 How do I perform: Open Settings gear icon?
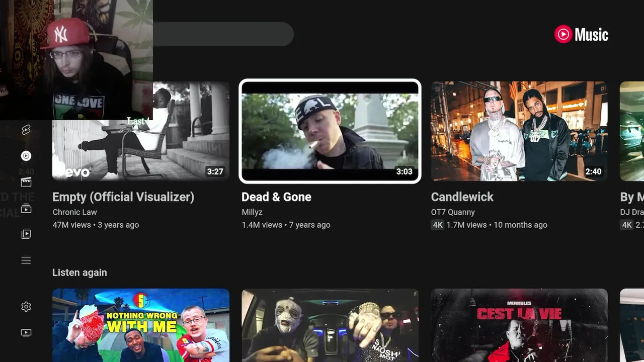[x=26, y=307]
